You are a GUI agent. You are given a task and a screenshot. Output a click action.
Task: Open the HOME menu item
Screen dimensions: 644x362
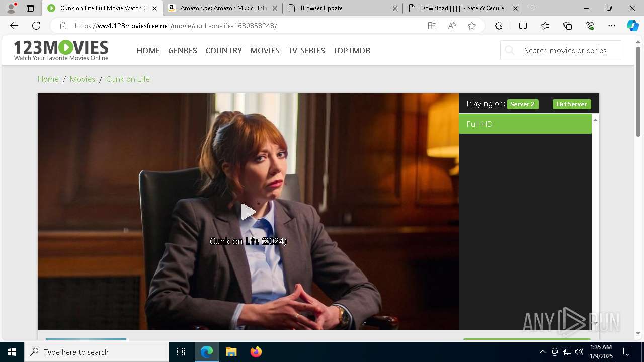(x=148, y=50)
